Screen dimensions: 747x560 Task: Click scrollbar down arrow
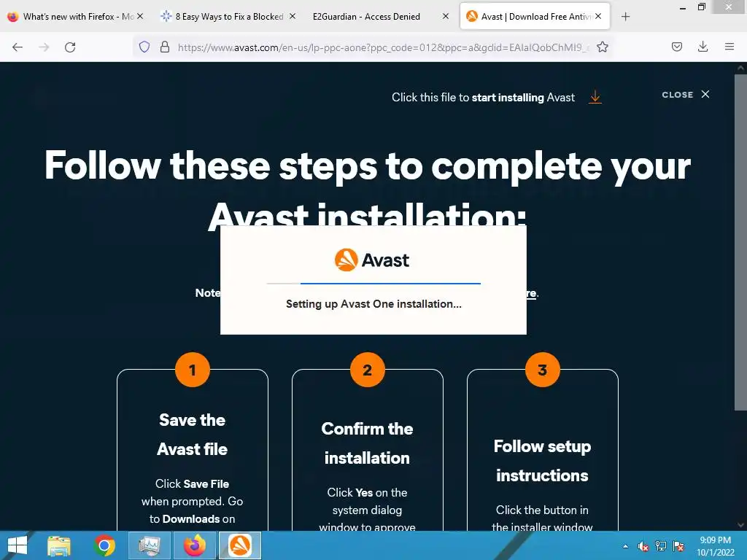pyautogui.click(x=741, y=525)
